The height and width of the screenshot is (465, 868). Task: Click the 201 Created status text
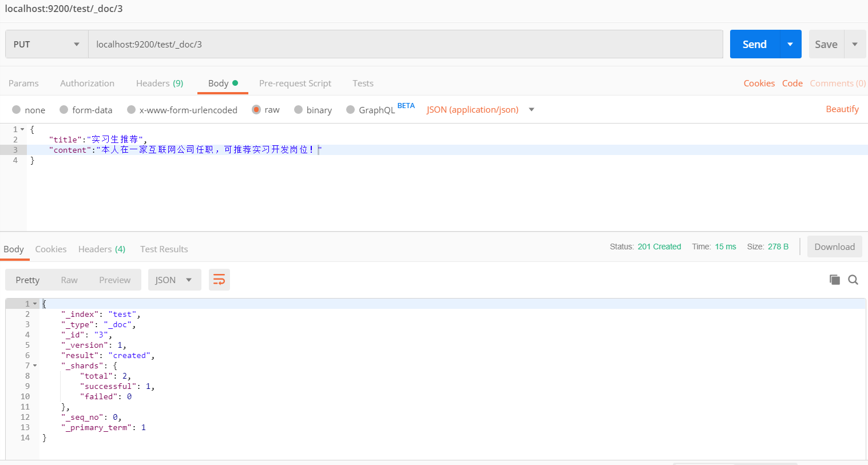[659, 247]
